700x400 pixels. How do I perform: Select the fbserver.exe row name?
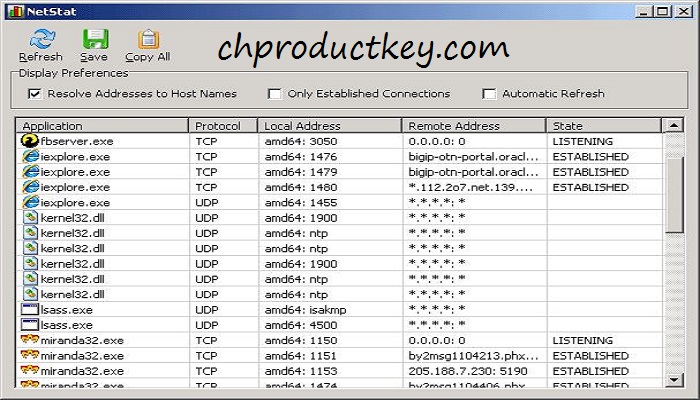pos(77,141)
